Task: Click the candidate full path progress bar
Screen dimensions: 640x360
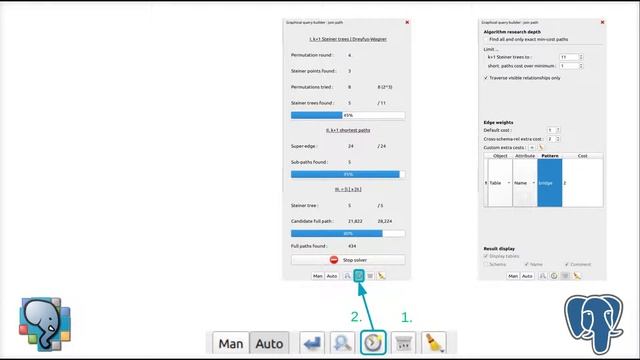Action: 348,233
